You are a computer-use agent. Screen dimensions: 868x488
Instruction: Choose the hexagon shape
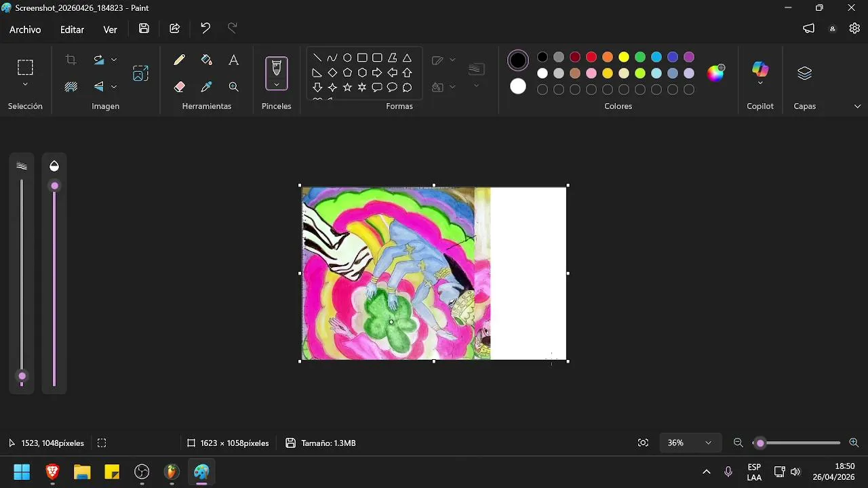tap(362, 73)
